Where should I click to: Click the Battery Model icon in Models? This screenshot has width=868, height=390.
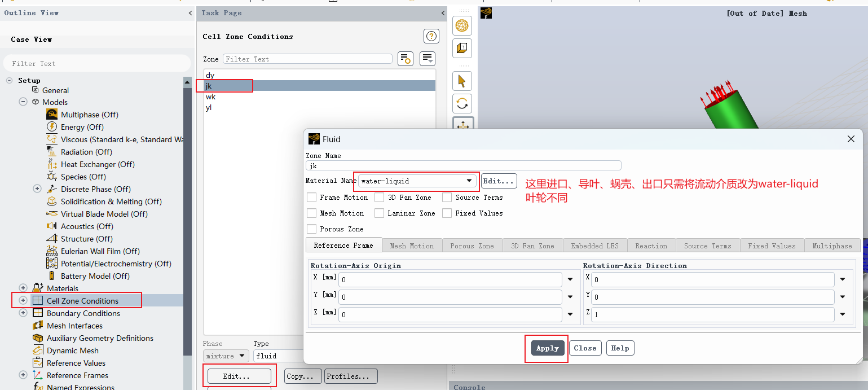[x=52, y=276]
